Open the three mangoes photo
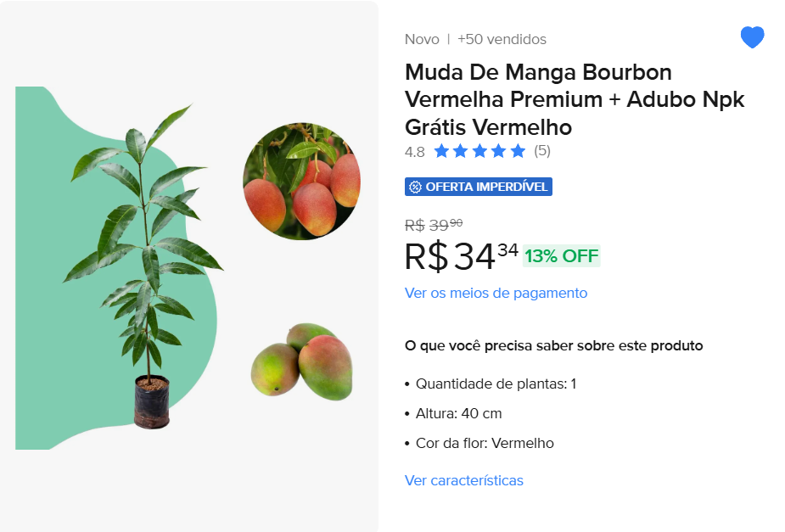Viewport: 785px width, 532px height. click(x=301, y=362)
